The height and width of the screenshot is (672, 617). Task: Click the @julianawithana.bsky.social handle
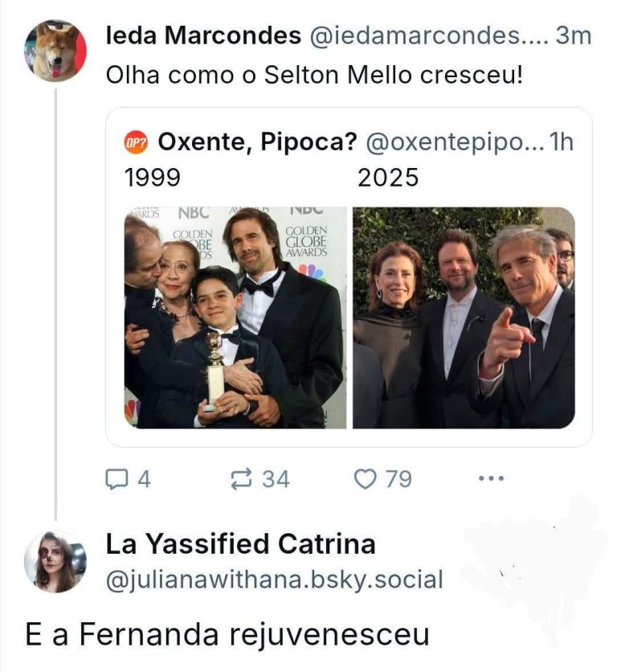pos(274,580)
